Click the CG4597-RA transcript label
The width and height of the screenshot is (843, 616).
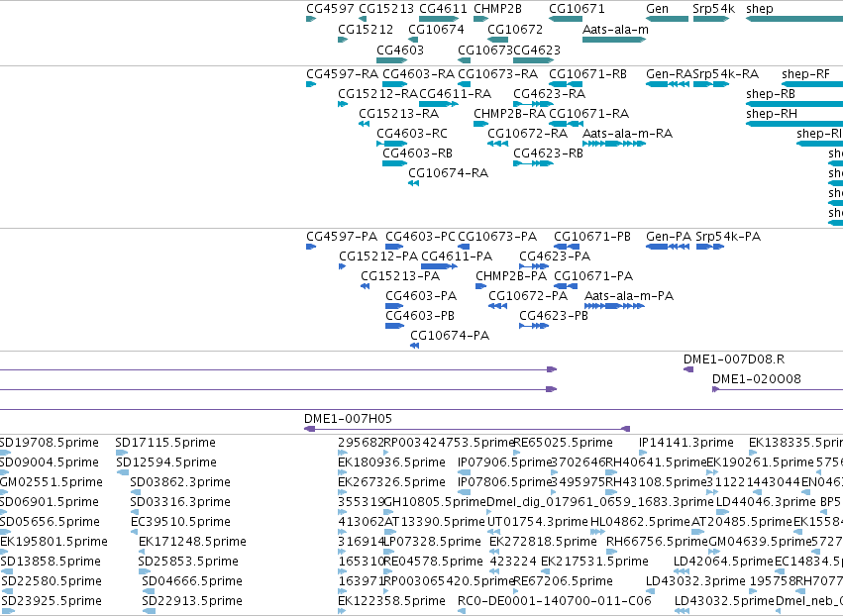(342, 74)
